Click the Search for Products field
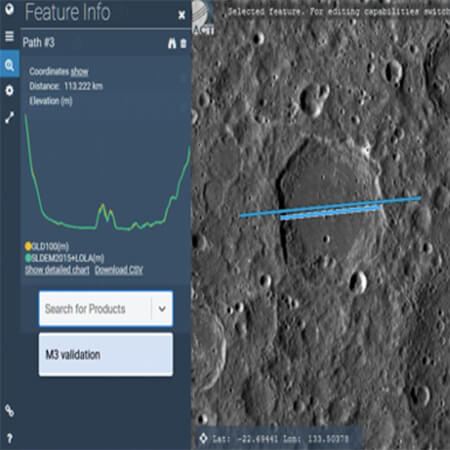This screenshot has width=450, height=450. (95, 309)
